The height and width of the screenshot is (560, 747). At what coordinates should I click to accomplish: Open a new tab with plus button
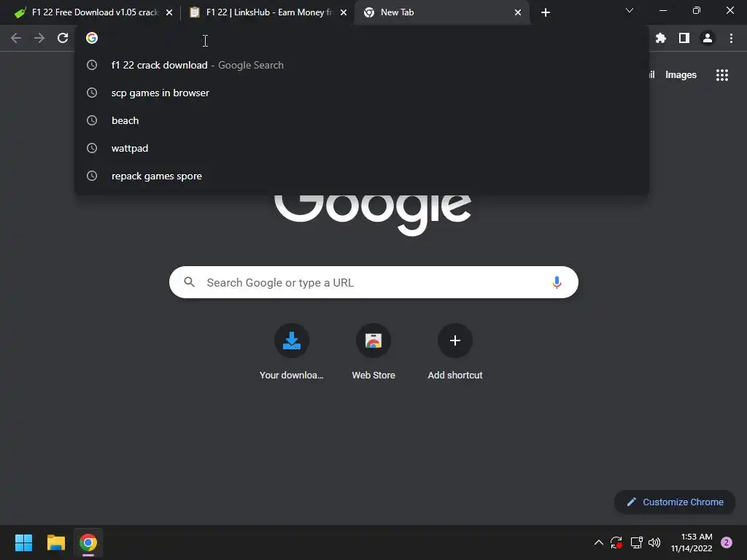pyautogui.click(x=546, y=13)
